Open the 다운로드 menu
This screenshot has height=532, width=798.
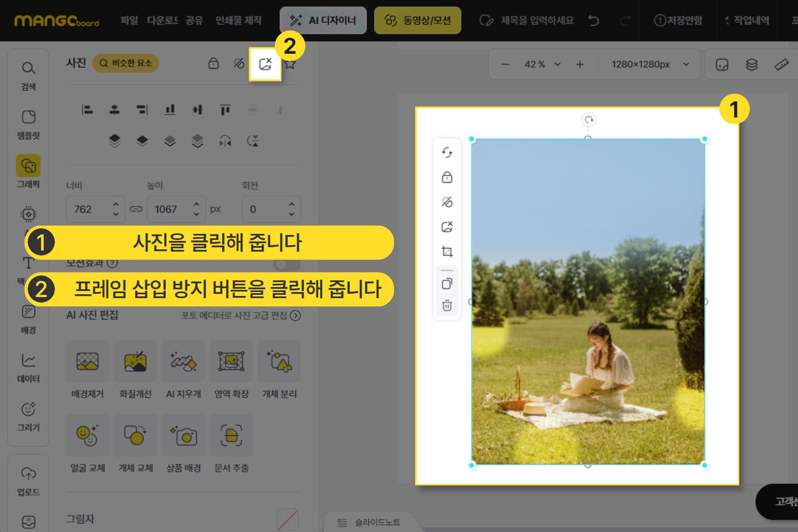coord(162,21)
